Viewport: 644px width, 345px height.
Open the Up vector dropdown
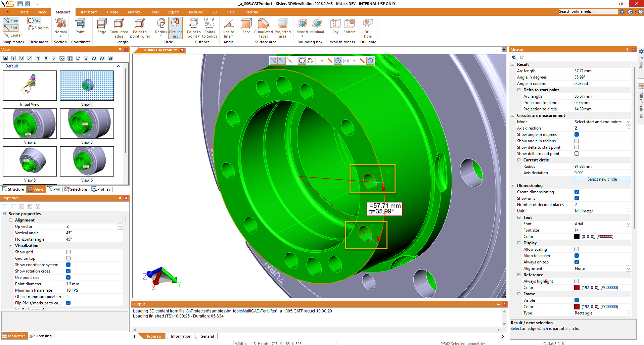click(120, 227)
